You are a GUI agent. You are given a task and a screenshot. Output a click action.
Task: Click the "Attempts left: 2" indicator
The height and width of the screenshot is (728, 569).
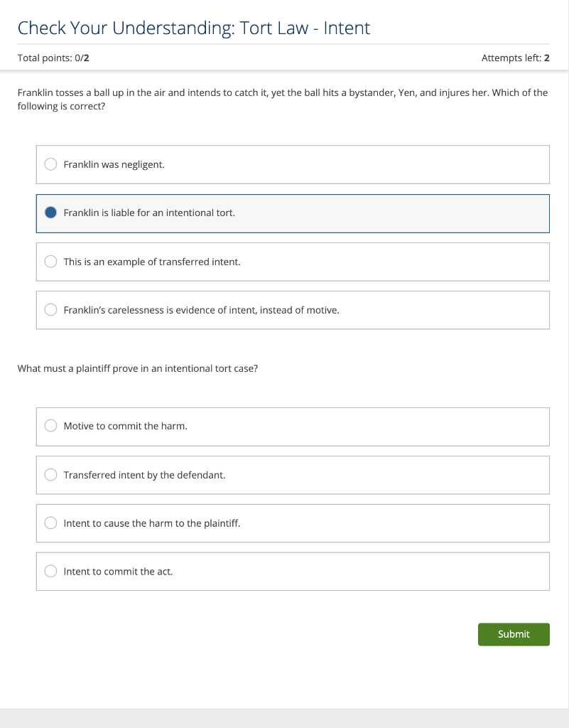pyautogui.click(x=515, y=58)
